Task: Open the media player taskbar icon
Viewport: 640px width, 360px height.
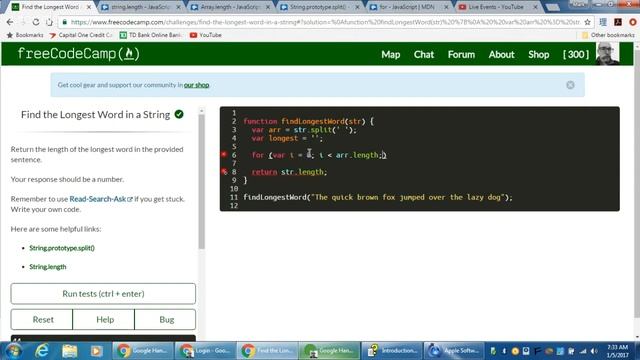Action: pos(97,351)
